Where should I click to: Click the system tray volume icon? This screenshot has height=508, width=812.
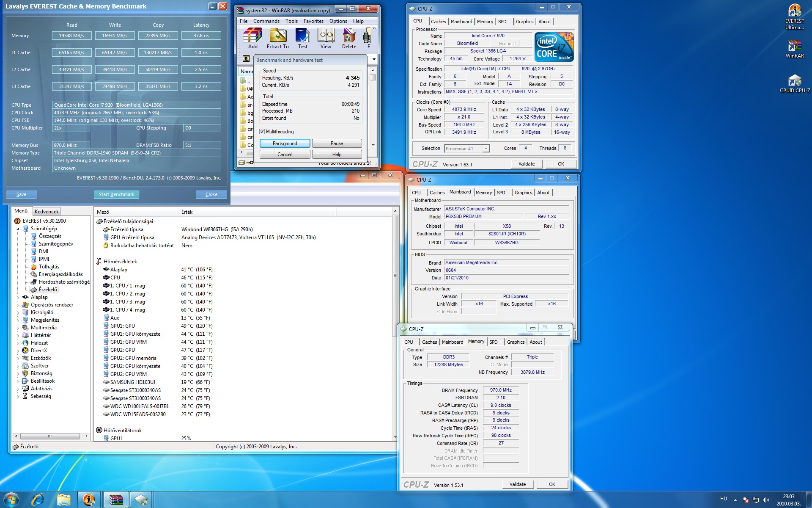[766, 500]
